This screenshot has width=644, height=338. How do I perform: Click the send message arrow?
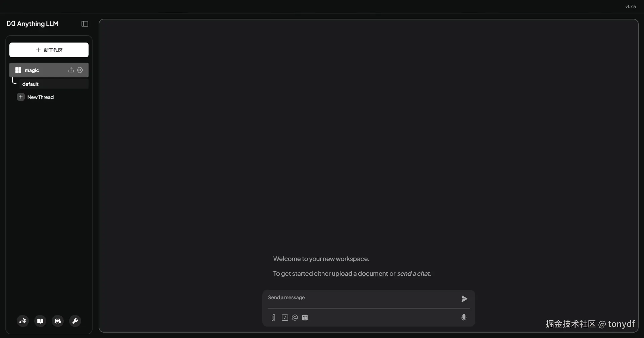coord(464,299)
